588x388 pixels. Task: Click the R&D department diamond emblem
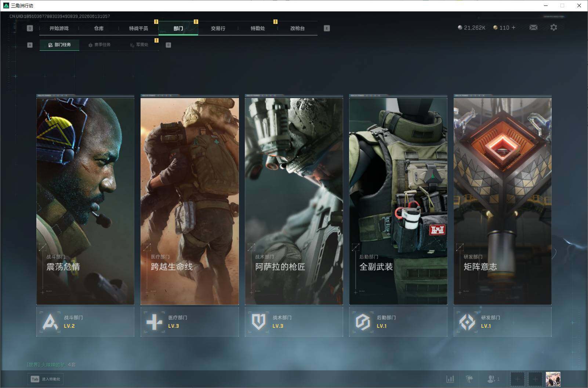pos(467,322)
